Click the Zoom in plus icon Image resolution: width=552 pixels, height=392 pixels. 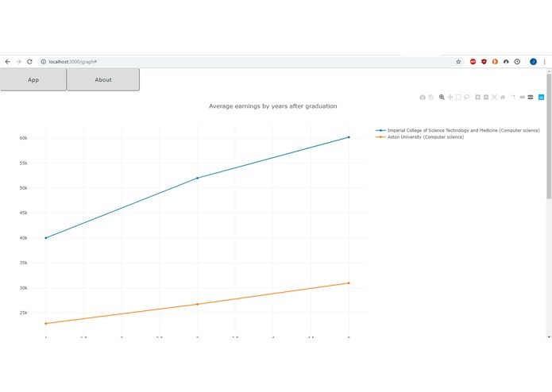[477, 97]
